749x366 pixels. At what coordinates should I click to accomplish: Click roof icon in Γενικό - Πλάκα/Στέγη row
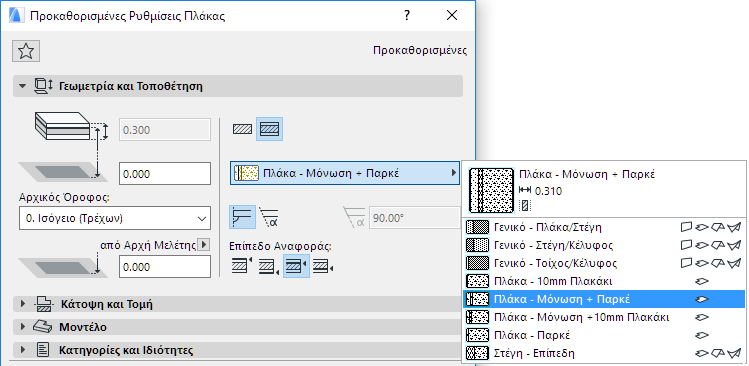click(718, 227)
